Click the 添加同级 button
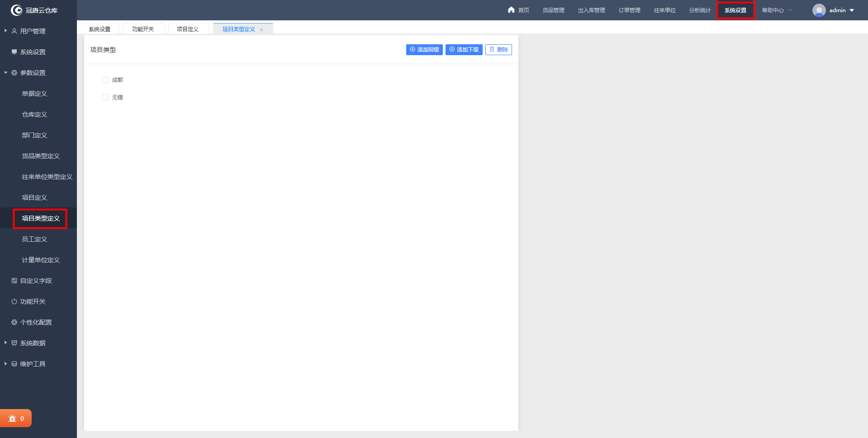 tap(424, 50)
